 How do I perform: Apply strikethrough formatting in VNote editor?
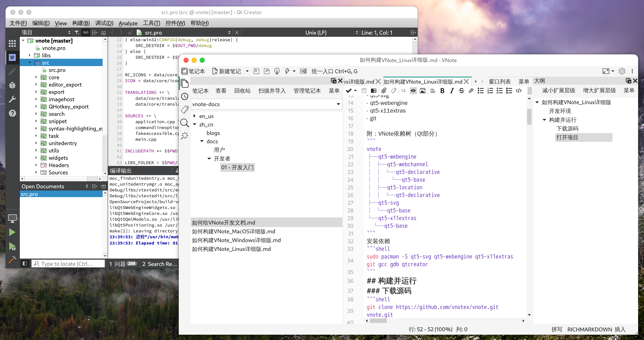pyautogui.click(x=462, y=91)
